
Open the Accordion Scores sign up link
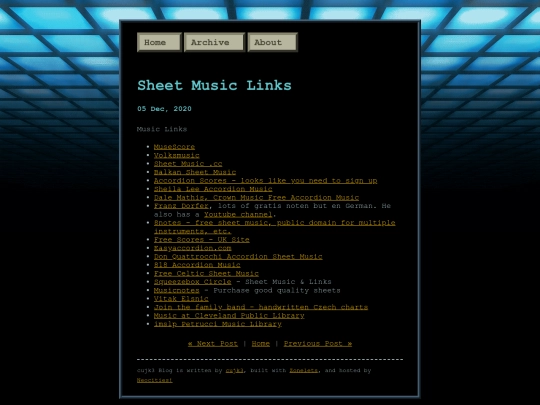[x=266, y=180]
